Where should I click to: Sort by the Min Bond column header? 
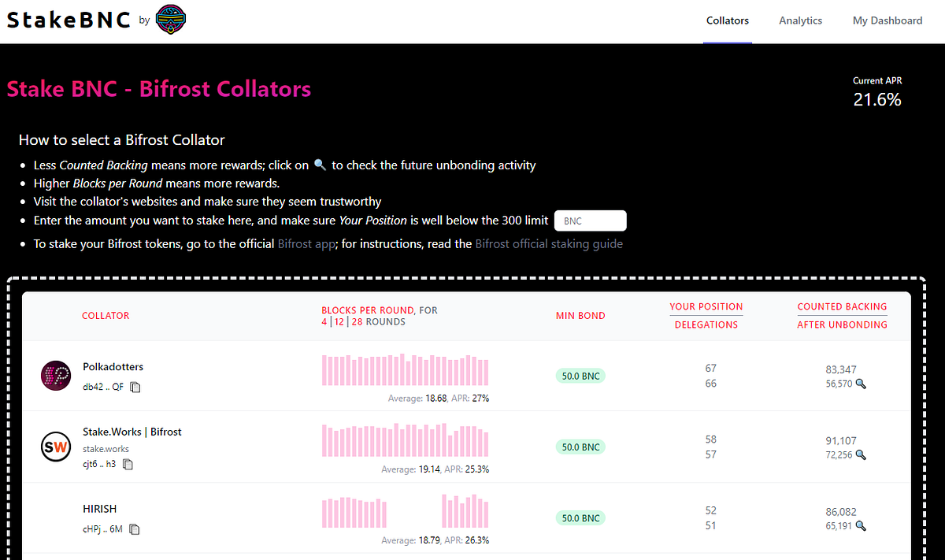pos(580,316)
